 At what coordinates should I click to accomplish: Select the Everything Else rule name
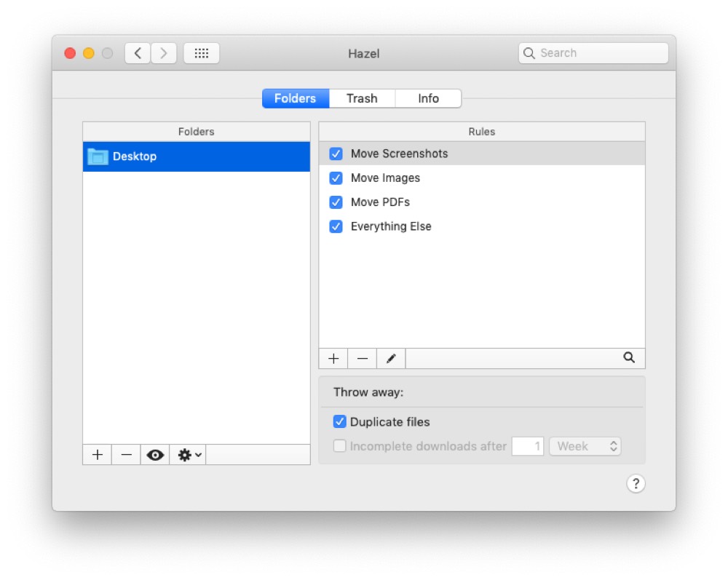[391, 226]
